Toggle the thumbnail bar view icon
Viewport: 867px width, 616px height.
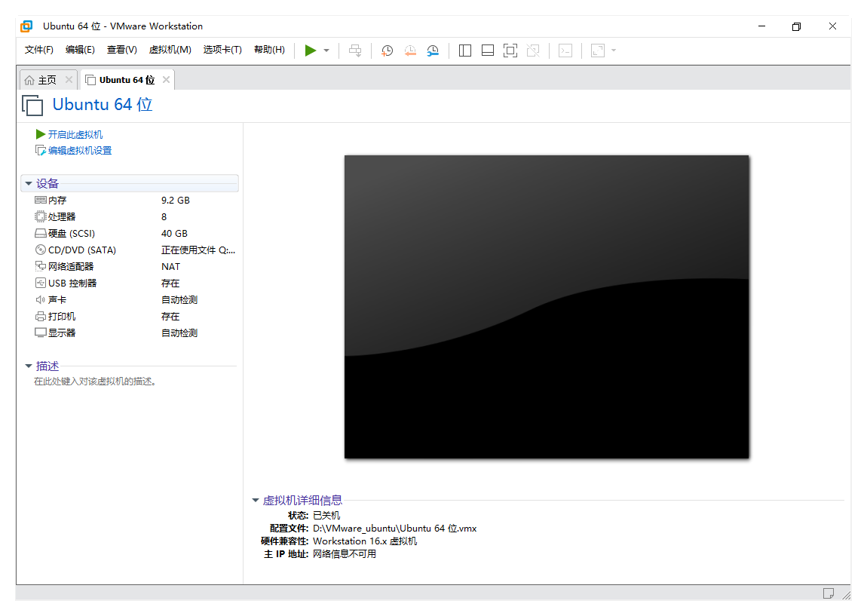tap(488, 51)
